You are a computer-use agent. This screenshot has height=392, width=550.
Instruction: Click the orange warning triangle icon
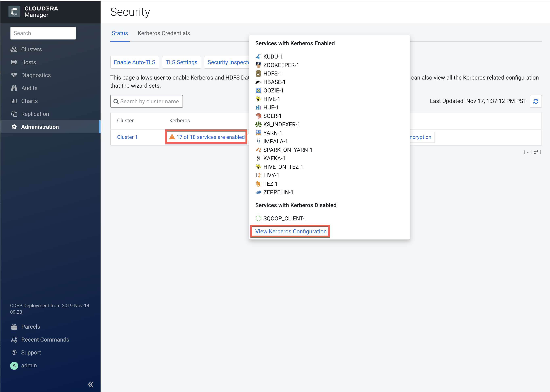pos(172,137)
